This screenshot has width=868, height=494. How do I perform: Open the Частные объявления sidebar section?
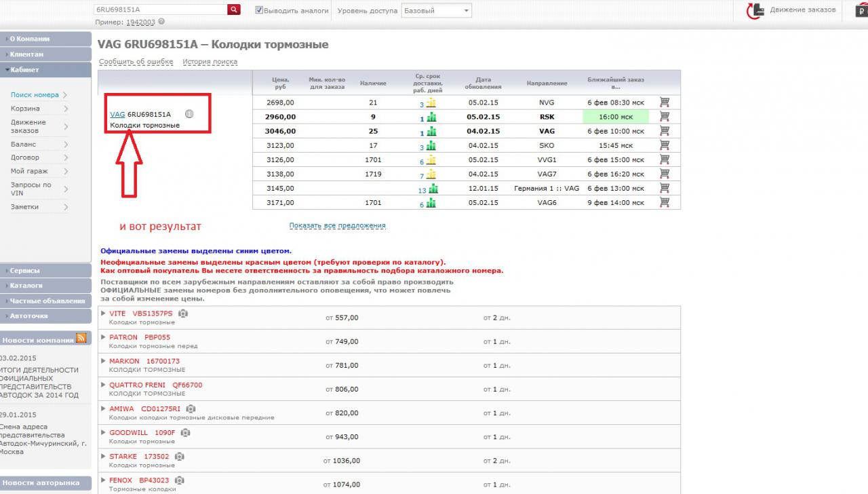45,301
